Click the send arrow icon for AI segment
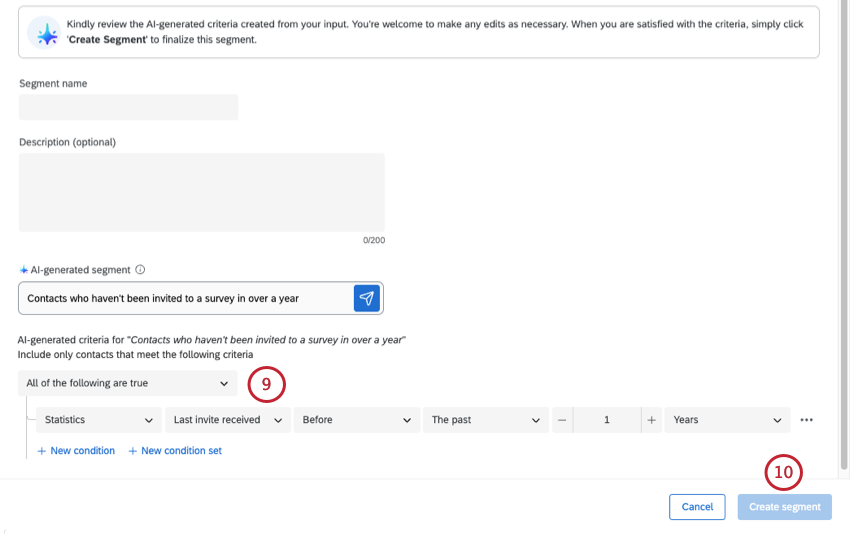The image size is (850, 534). (366, 298)
